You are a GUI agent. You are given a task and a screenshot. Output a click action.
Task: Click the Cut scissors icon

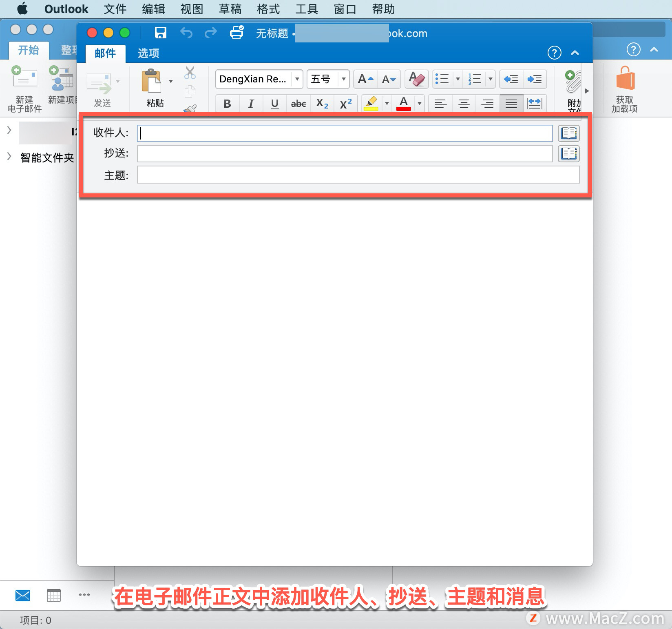190,73
